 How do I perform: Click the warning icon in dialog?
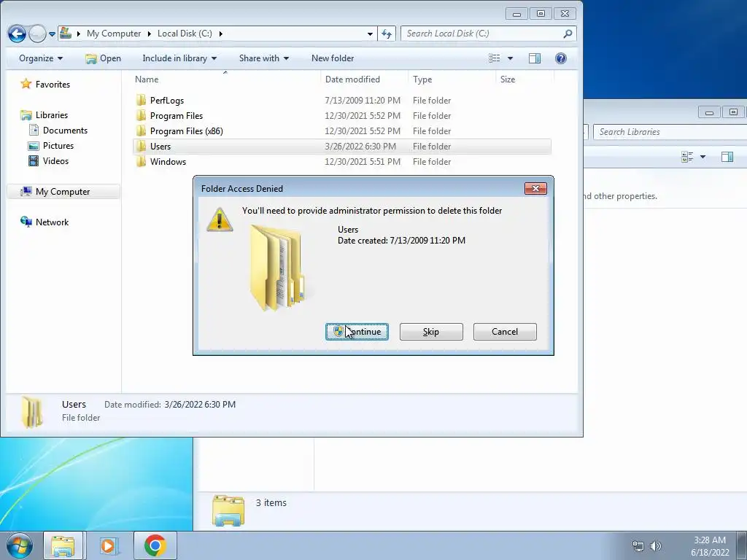point(220,219)
